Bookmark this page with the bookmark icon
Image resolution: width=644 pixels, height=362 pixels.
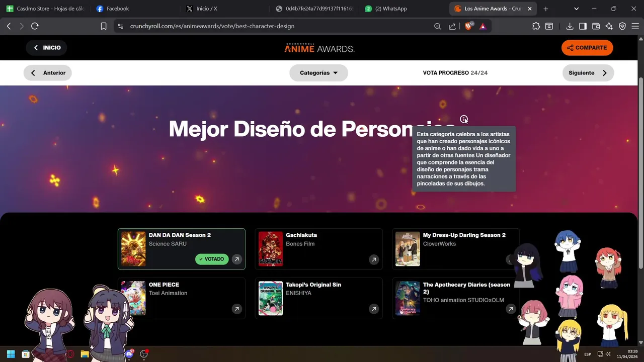click(104, 26)
